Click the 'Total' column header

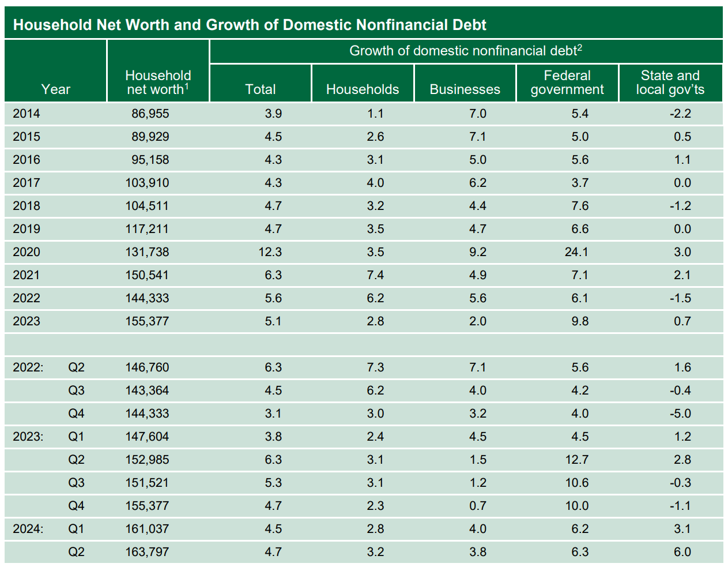(260, 89)
